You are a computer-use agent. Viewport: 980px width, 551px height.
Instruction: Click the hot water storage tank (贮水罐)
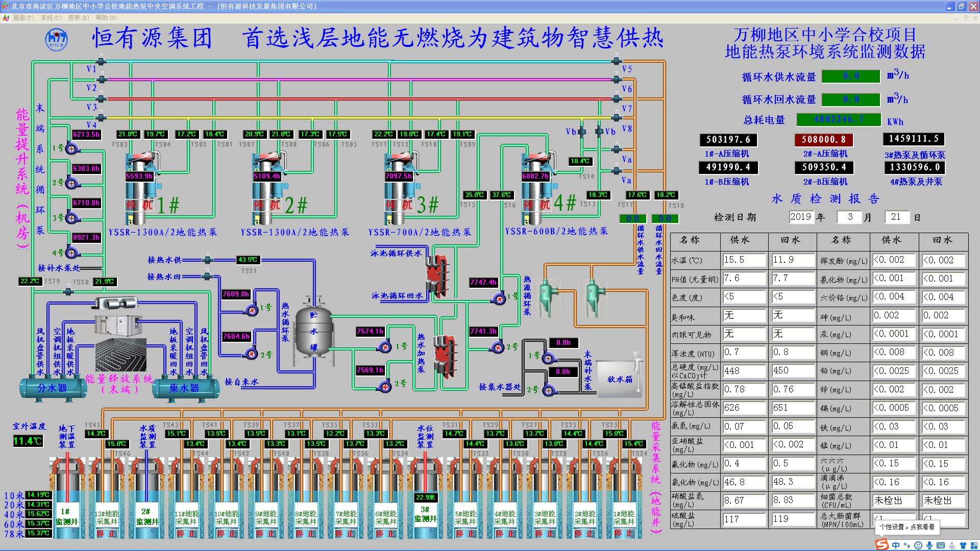313,331
